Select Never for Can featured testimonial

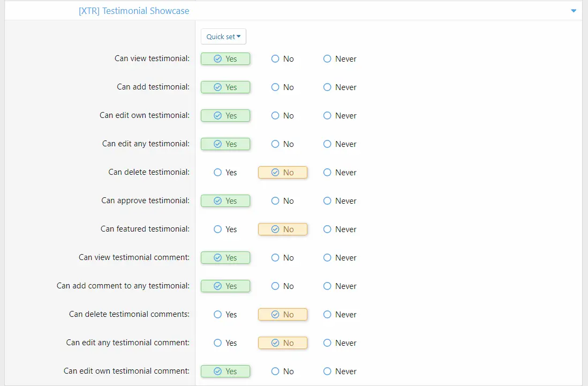340,229
